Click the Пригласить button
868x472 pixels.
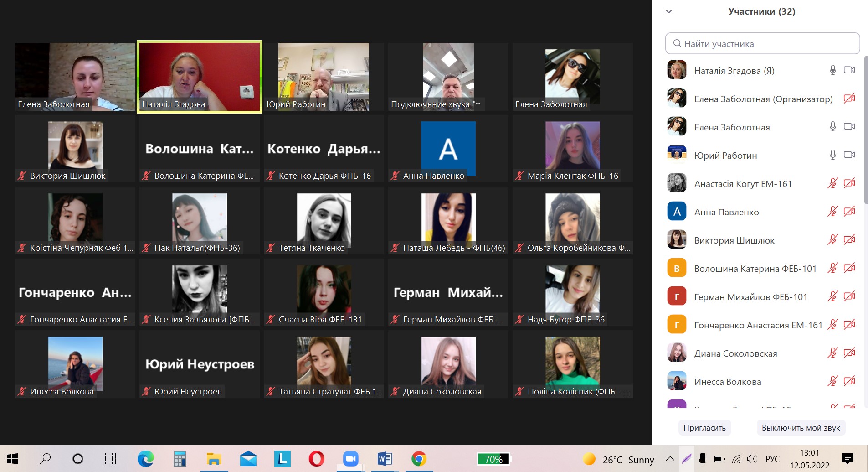[704, 428]
